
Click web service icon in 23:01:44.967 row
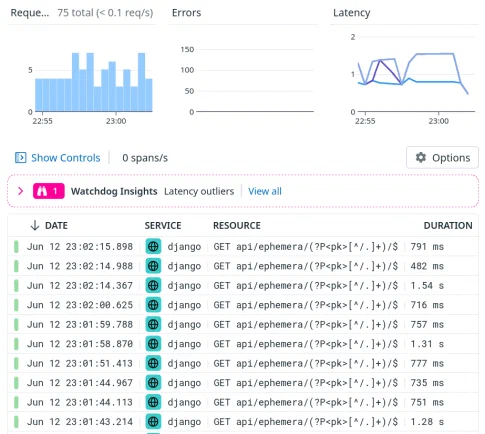coord(153,383)
